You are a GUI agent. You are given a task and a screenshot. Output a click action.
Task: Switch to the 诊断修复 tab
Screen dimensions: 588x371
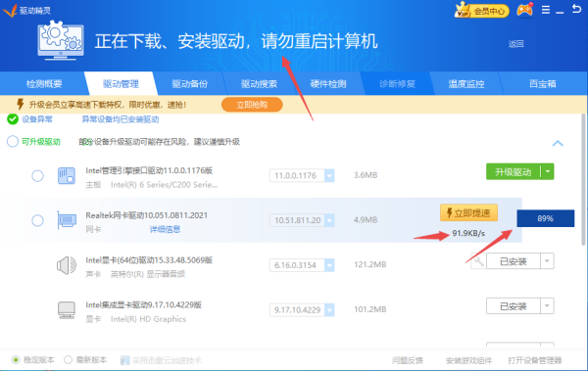pyautogui.click(x=397, y=83)
